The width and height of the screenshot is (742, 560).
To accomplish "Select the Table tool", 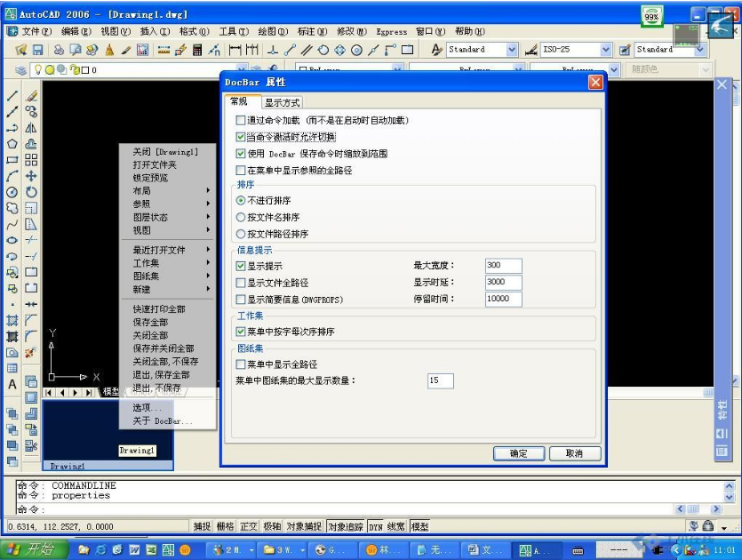I will [x=12, y=368].
